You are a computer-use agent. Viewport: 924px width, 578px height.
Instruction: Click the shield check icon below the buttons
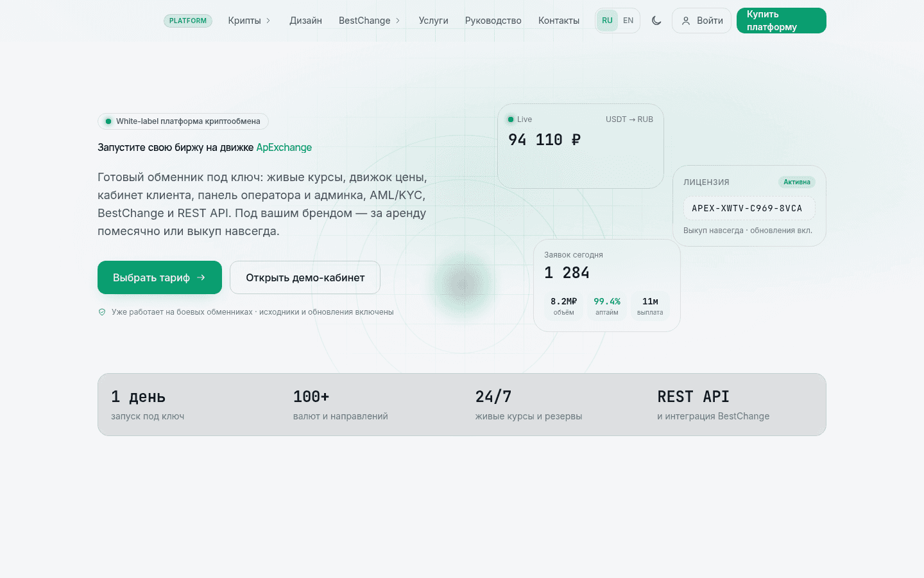(102, 312)
